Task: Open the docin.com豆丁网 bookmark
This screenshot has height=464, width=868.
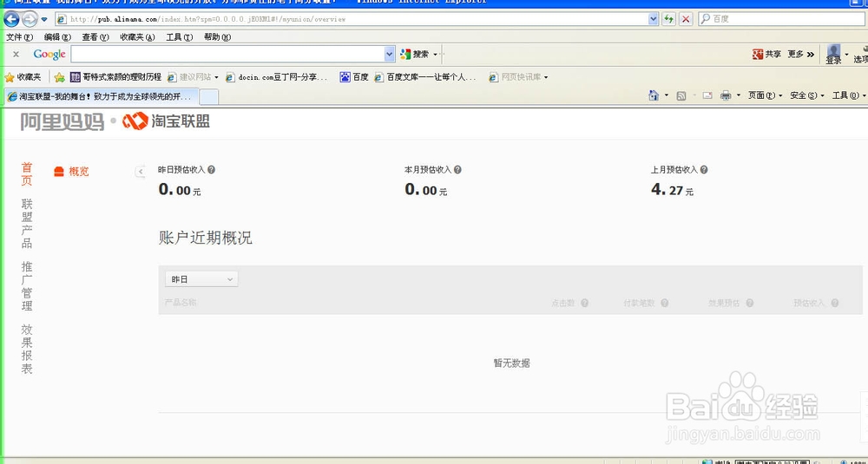Action: tap(277, 77)
